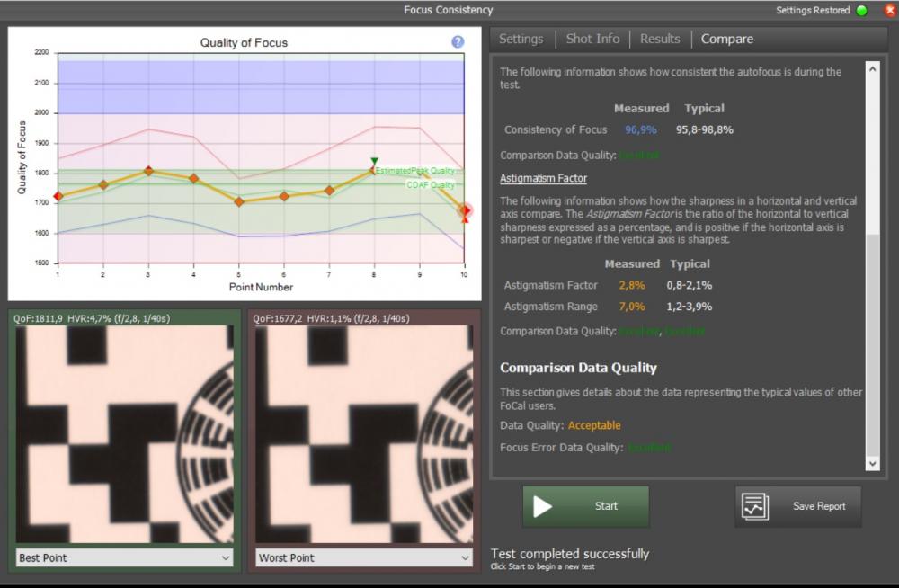899x588 pixels.
Task: Select data point 2 on the chart
Action: (x=103, y=184)
